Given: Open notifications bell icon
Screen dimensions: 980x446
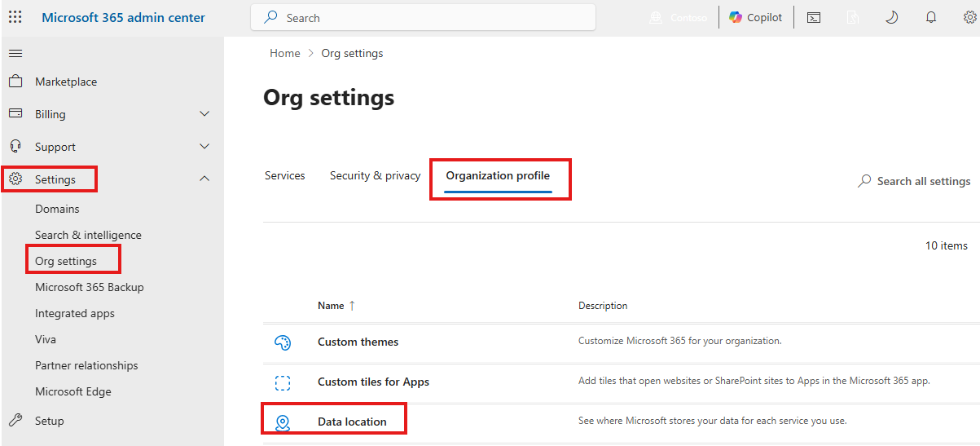Looking at the screenshot, I should point(931,18).
